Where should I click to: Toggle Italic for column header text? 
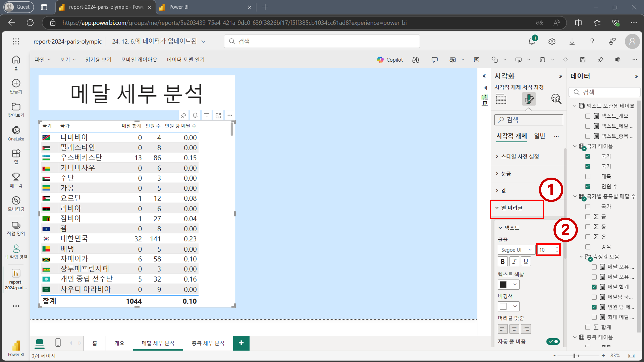pos(514,261)
